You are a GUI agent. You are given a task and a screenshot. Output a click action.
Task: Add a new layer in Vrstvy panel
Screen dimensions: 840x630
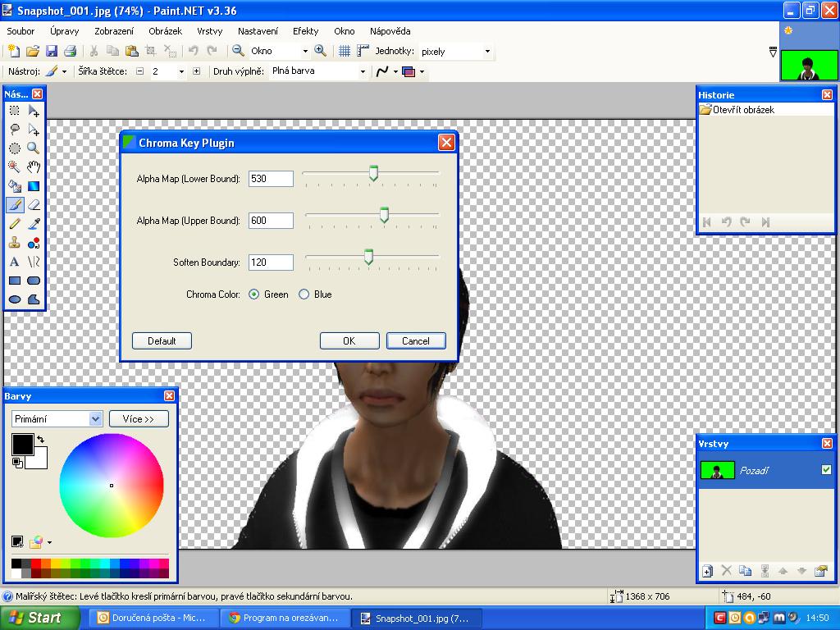tap(707, 571)
